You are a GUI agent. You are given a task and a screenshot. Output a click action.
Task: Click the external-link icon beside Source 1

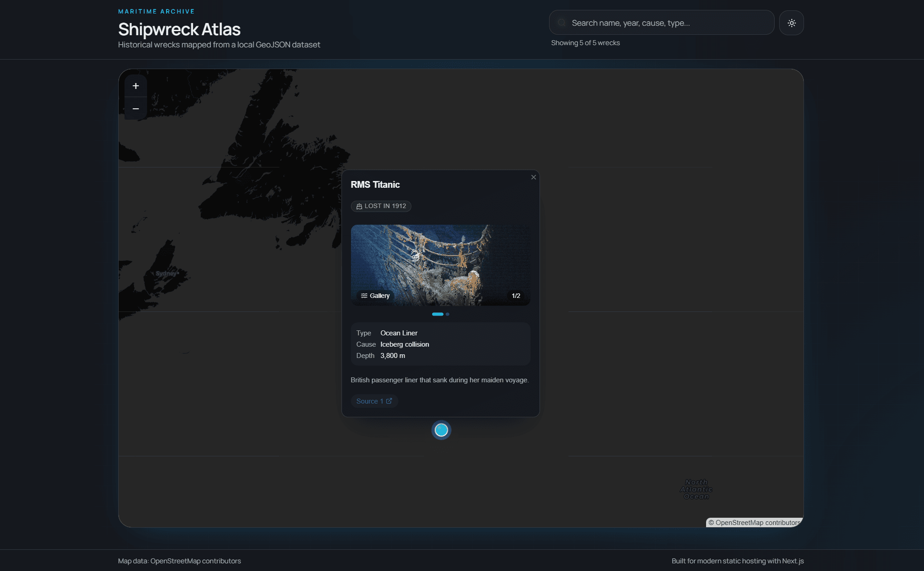coord(388,401)
